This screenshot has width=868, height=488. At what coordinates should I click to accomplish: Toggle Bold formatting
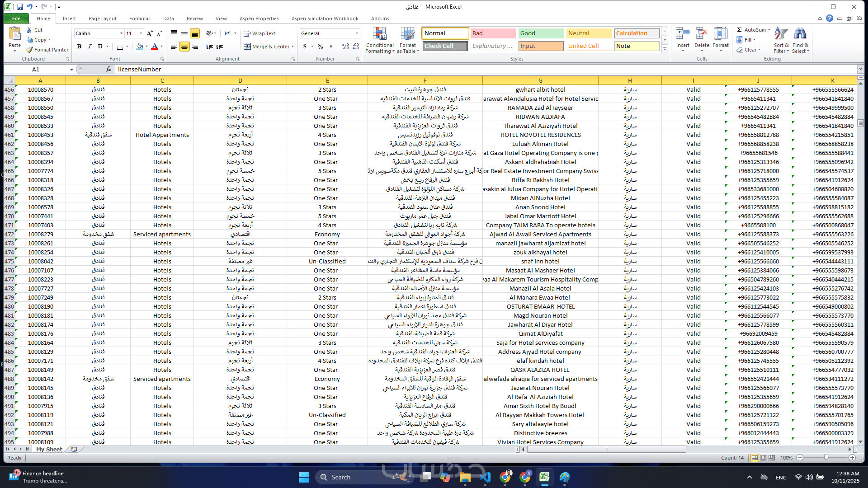point(79,47)
